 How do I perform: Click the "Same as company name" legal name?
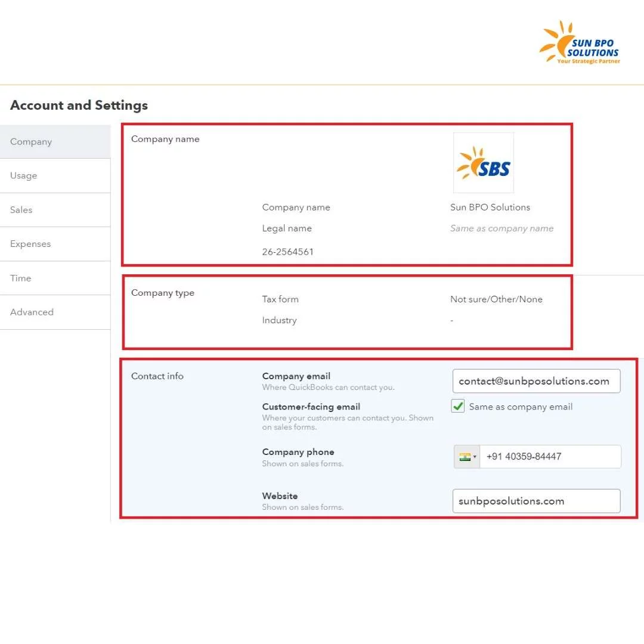pos(501,228)
